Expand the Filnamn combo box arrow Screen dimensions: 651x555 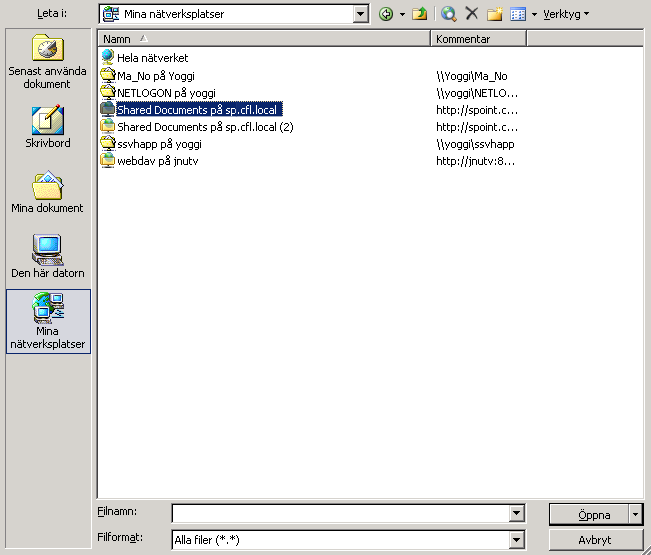pos(517,514)
